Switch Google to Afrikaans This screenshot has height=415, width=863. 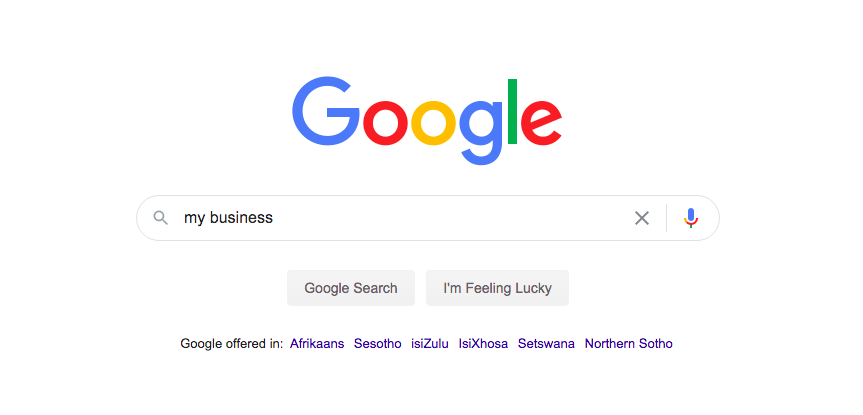(317, 344)
